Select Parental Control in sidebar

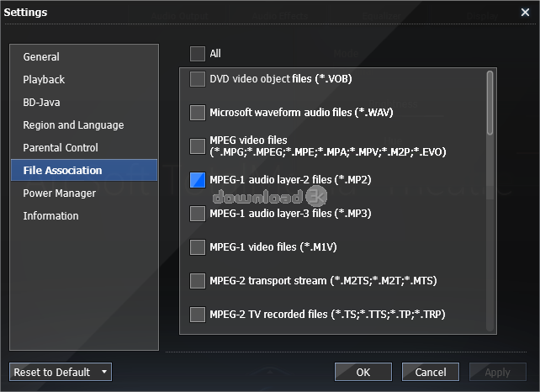click(61, 148)
